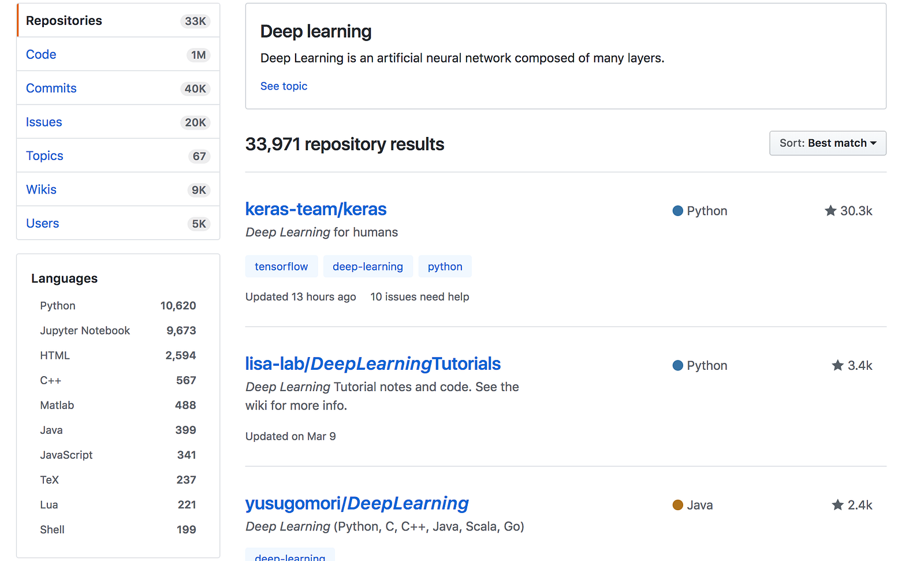This screenshot has width=924, height=561.
Task: Click the Updated 13 hours ago text
Action: 301,297
